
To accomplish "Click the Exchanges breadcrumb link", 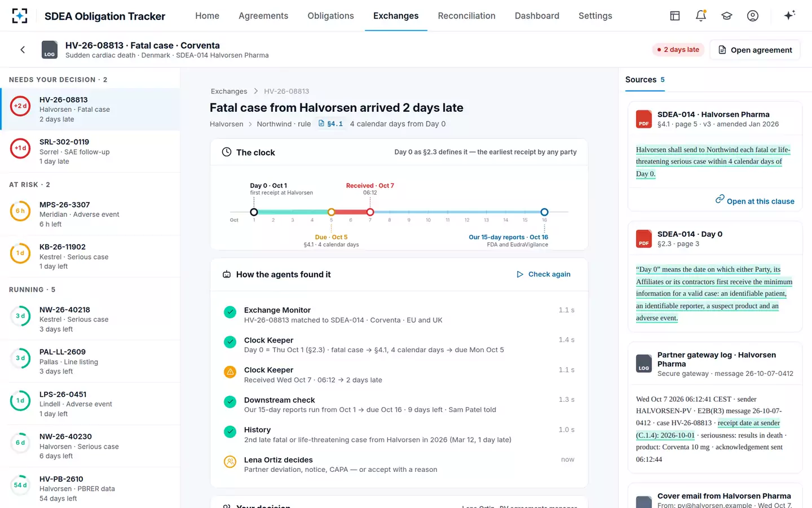I will (x=229, y=91).
